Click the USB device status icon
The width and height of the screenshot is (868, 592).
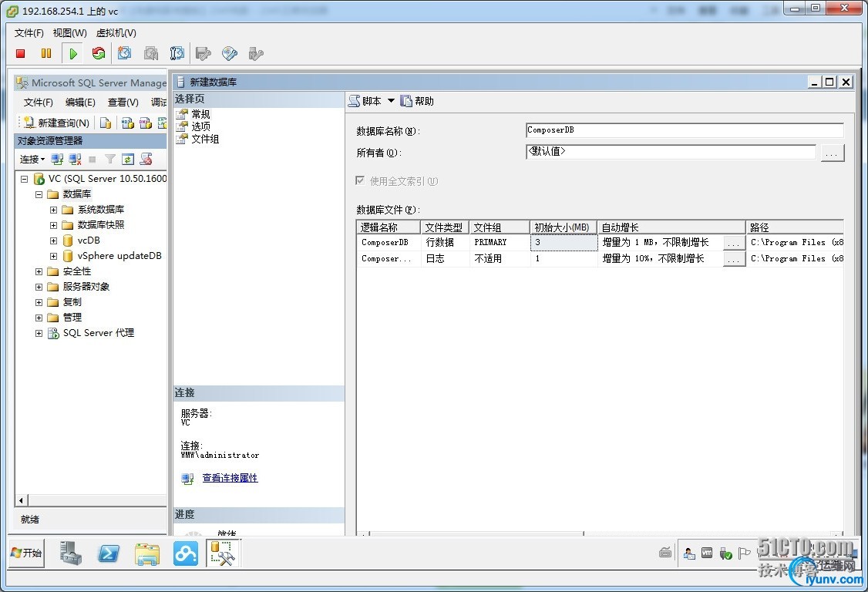726,553
